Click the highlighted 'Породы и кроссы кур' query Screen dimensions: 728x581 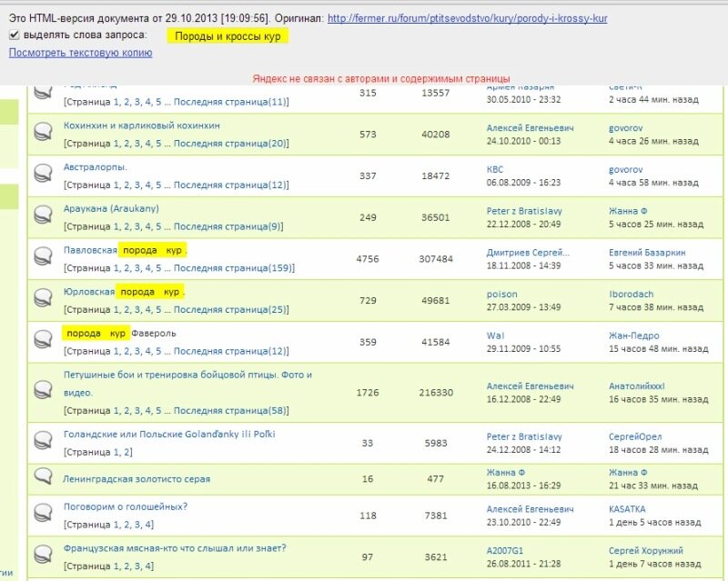[x=227, y=36]
